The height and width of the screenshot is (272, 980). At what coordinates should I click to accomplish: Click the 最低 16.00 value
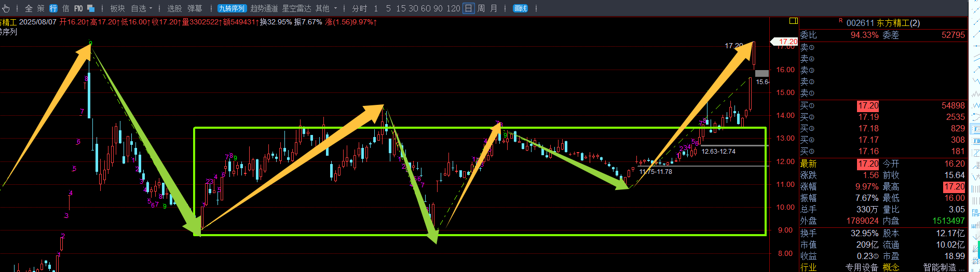point(955,198)
